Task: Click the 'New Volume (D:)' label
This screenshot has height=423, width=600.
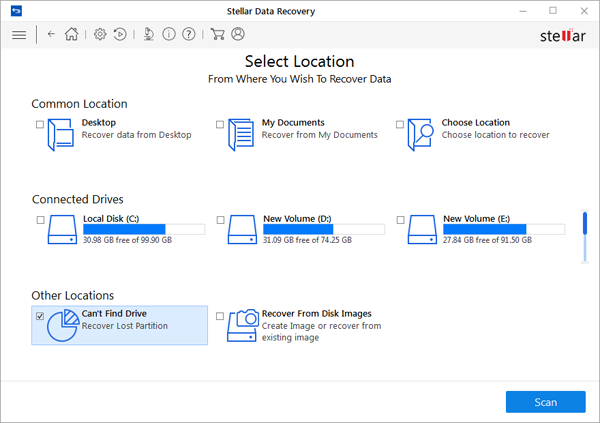Action: 297,219
